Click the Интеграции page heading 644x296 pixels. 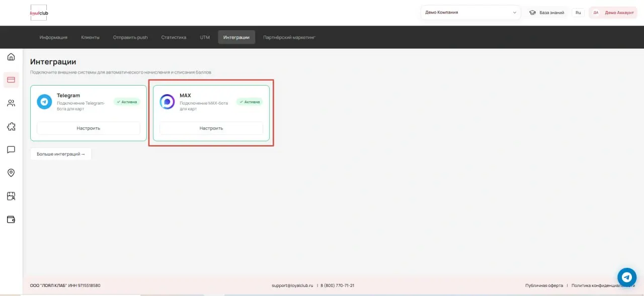53,62
